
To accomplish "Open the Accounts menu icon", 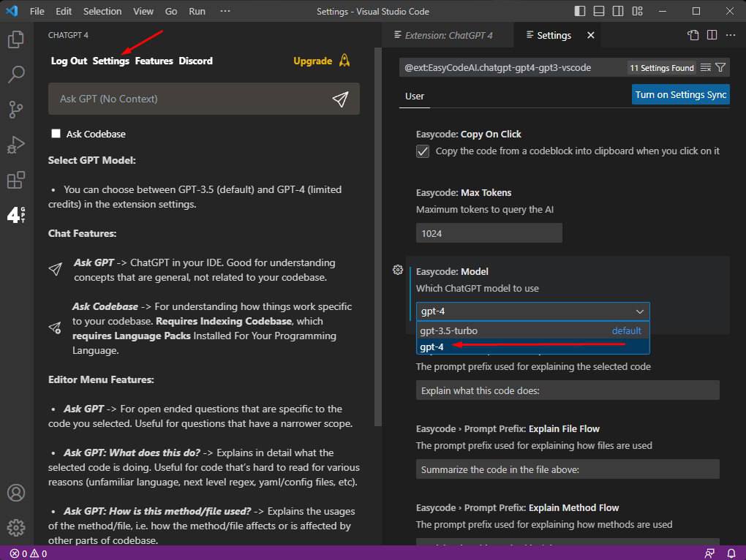I will (16, 493).
